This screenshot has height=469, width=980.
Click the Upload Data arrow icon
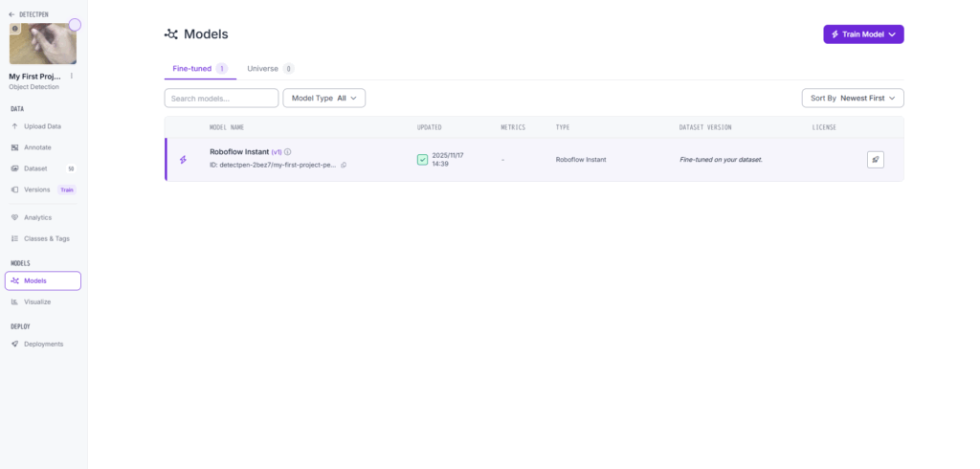click(14, 126)
